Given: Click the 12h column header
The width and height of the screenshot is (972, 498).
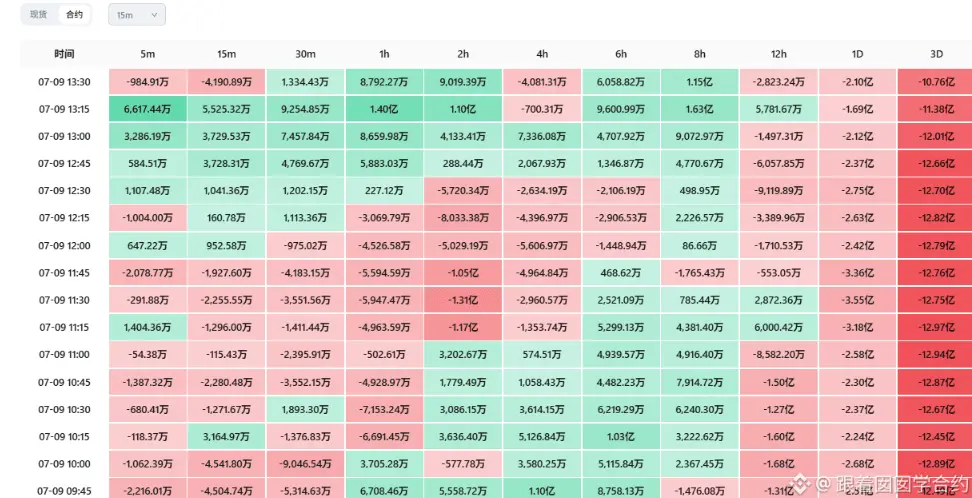Looking at the screenshot, I should 779,54.
